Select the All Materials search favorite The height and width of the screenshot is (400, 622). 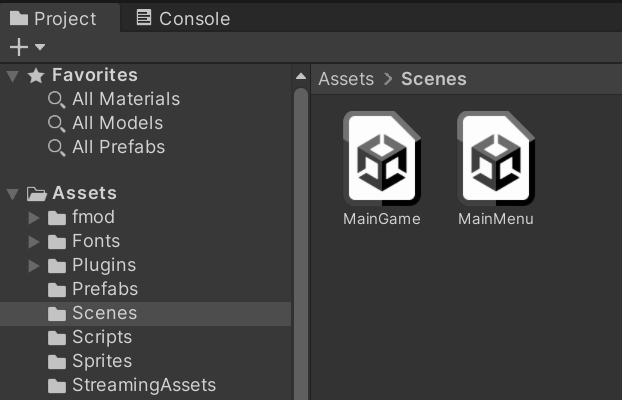click(x=125, y=99)
